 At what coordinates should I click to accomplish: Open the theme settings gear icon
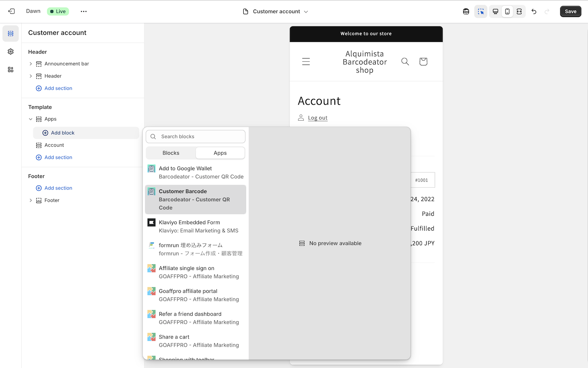click(11, 52)
